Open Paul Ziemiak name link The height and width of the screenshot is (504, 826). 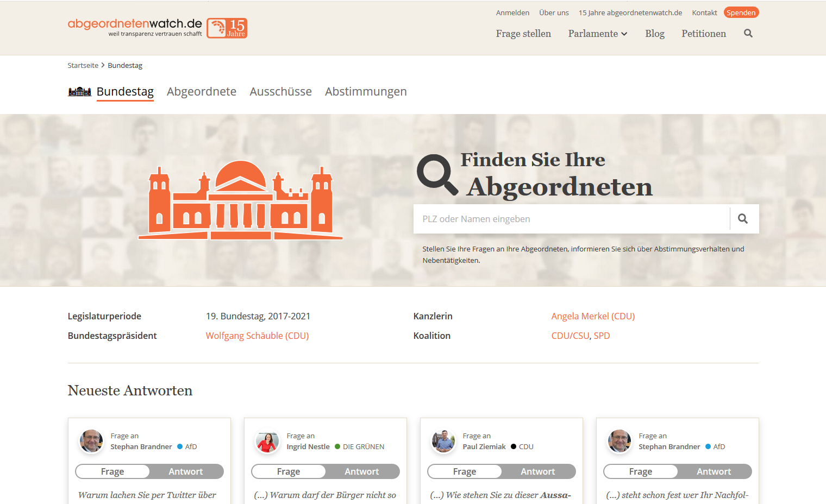pyautogui.click(x=484, y=446)
